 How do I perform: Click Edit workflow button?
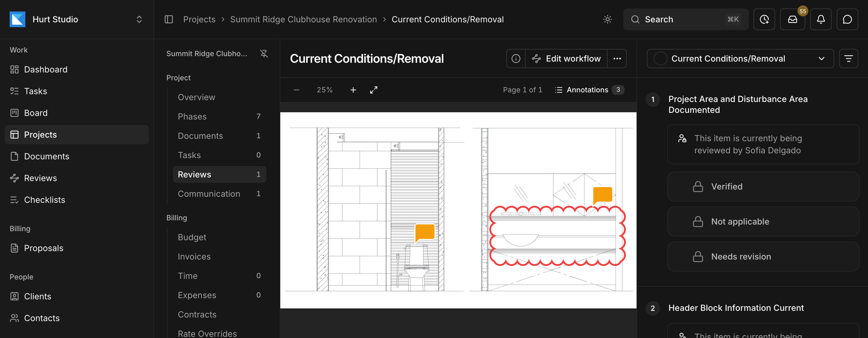coord(566,59)
